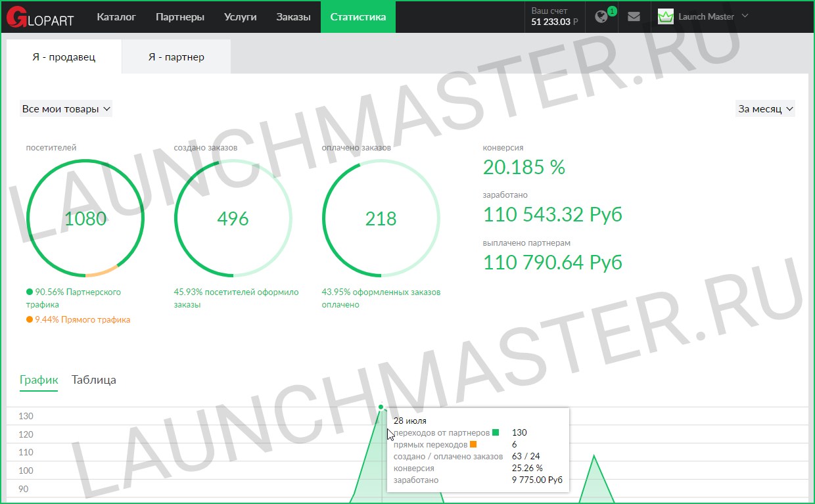The width and height of the screenshot is (815, 504).
Task: Click the 9.44% Прямого трафика label
Action: pyautogui.click(x=83, y=319)
